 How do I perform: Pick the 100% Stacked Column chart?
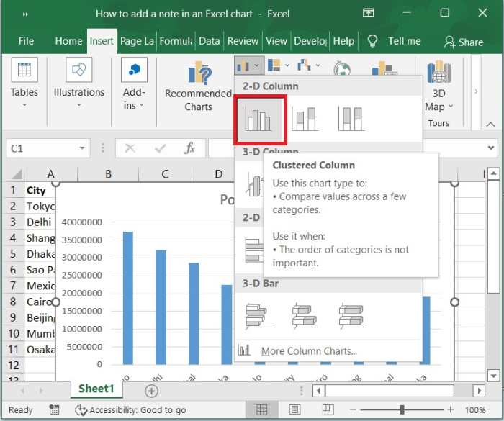point(351,119)
